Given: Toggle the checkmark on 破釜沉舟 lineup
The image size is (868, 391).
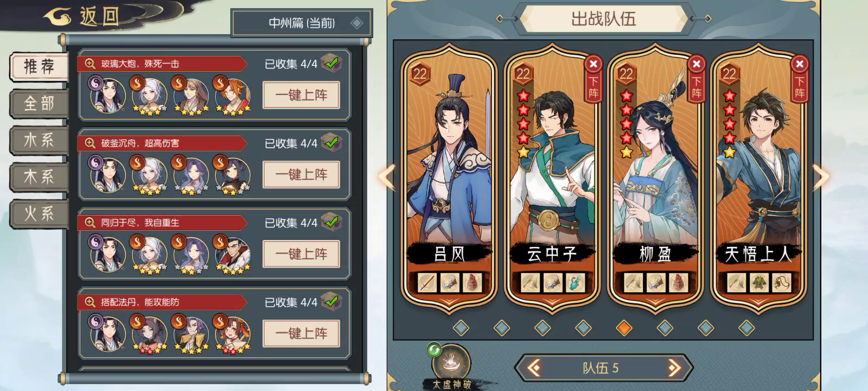Looking at the screenshot, I should point(331,142).
